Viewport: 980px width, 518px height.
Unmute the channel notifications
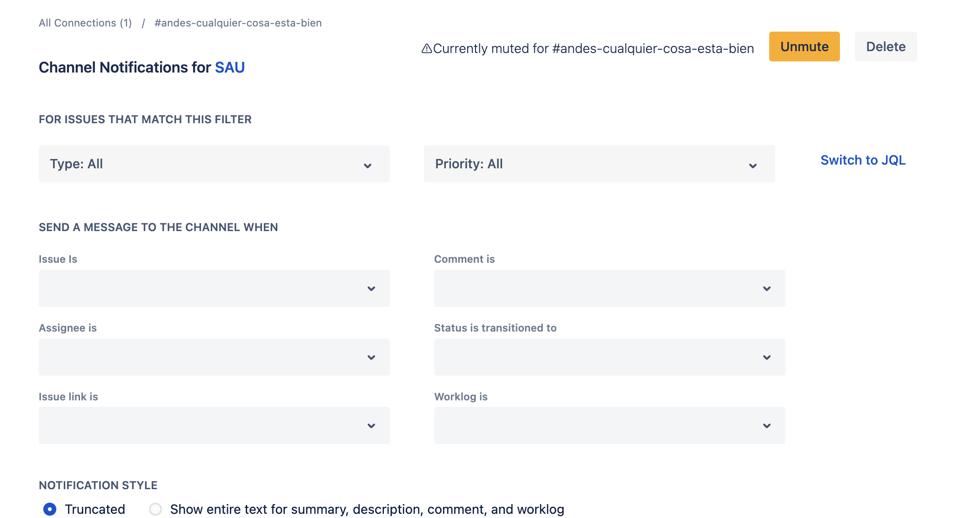coord(804,46)
